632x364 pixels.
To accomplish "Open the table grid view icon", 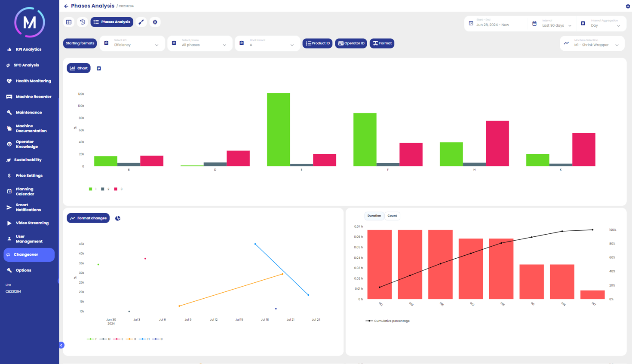I will tap(69, 22).
